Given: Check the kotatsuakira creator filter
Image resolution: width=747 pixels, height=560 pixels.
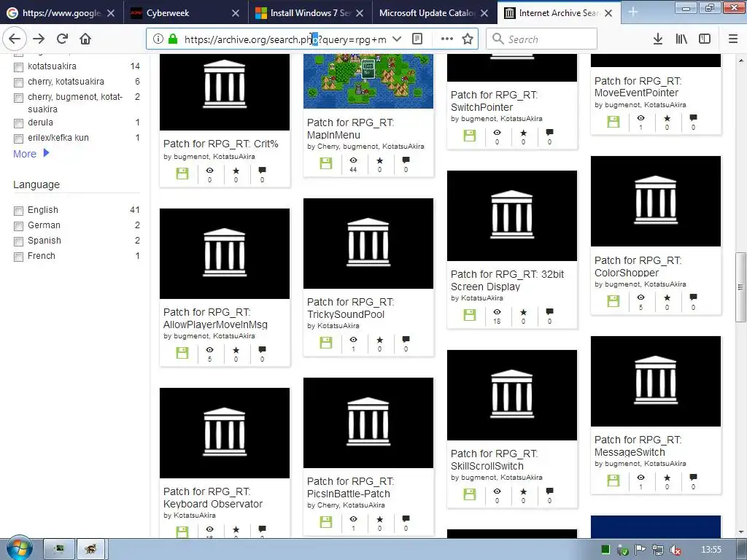Looking at the screenshot, I should point(18,67).
